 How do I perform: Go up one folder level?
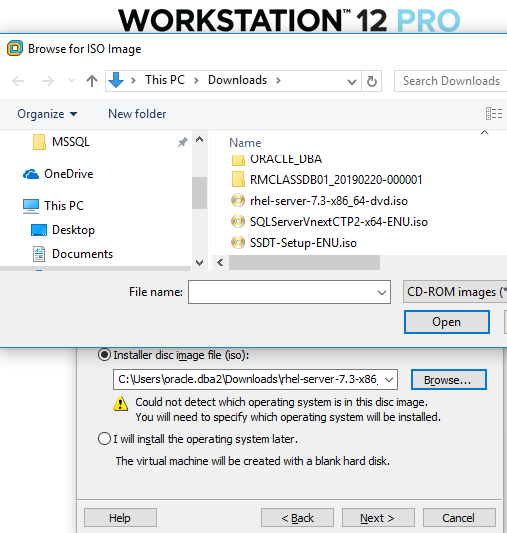92,81
